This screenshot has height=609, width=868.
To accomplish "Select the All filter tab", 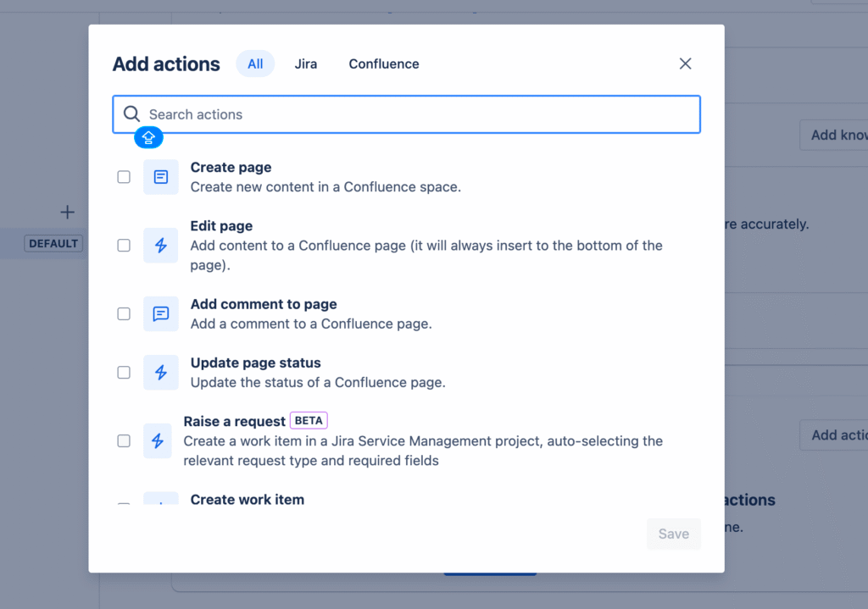I will tap(255, 64).
